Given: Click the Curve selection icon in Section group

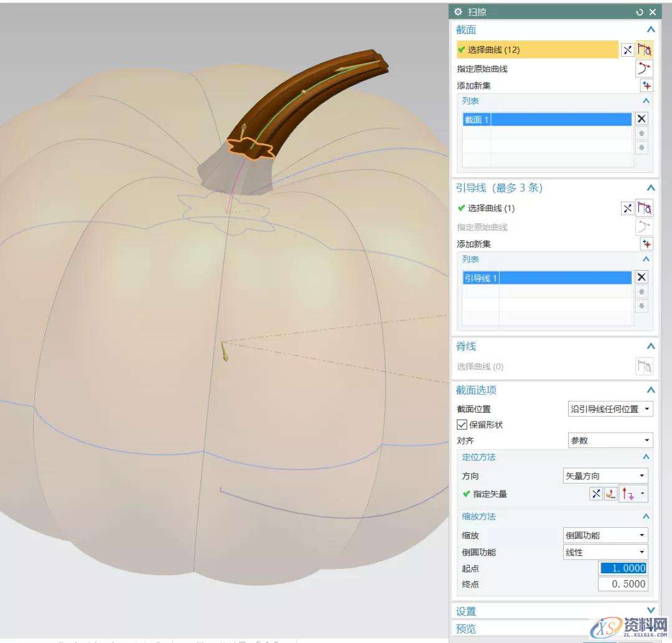Looking at the screenshot, I should 645,50.
